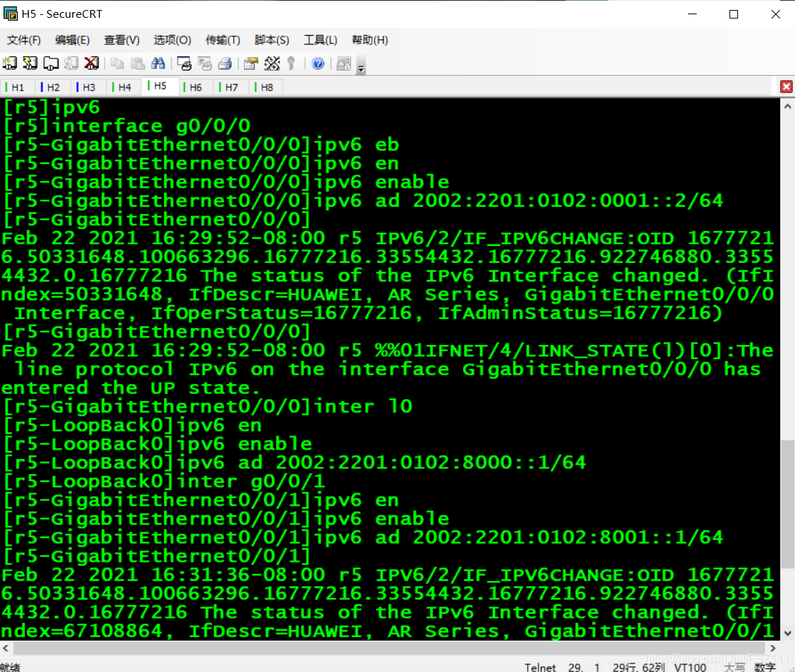The width and height of the screenshot is (795, 672).
Task: Switch to the H3 session tab
Action: 89,87
